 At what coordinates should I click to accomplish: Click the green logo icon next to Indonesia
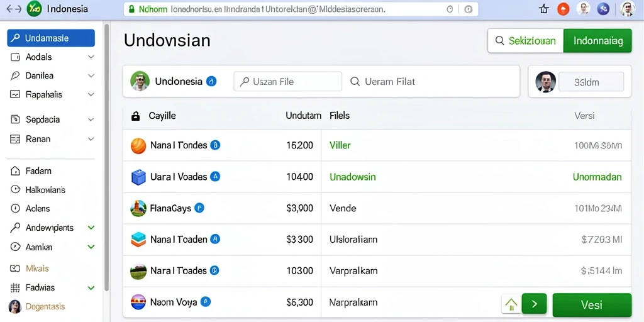point(34,9)
